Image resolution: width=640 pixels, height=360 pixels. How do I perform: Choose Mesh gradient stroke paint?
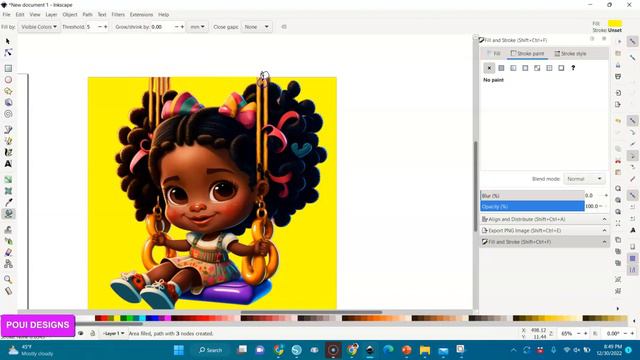(537, 68)
